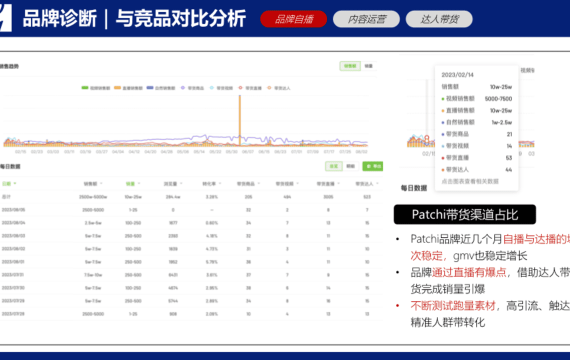Viewport: 570px width, 360px height.
Task: Sort table by 销售额 column header
Action: (x=93, y=184)
